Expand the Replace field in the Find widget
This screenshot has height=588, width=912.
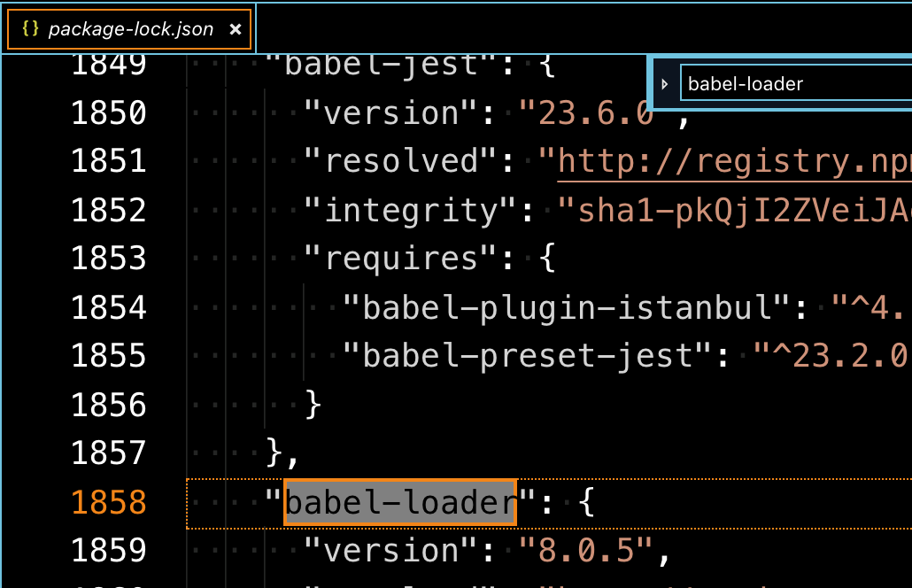point(664,83)
